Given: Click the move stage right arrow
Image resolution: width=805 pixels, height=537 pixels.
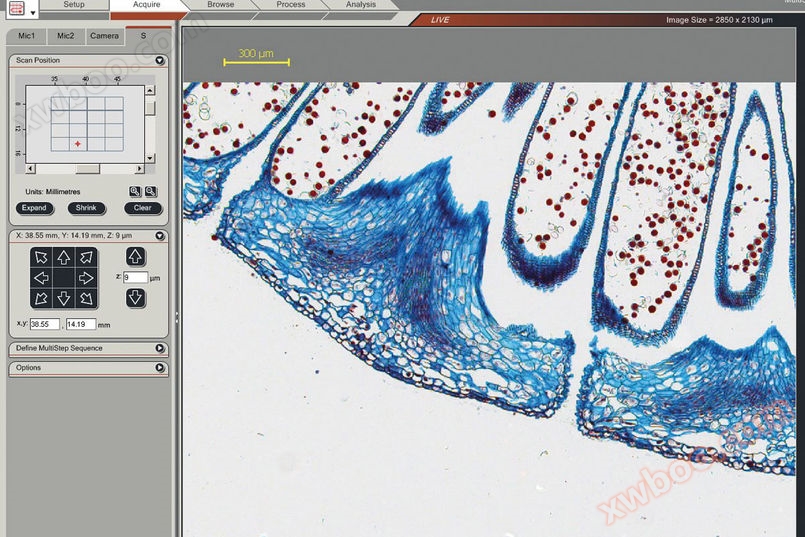Looking at the screenshot, I should tap(86, 278).
